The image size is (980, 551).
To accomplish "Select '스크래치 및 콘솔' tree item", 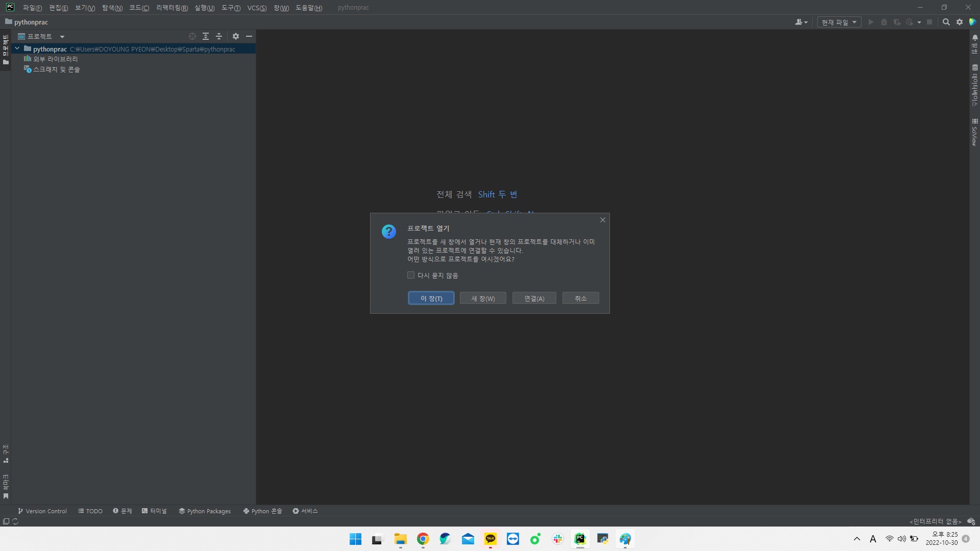I will click(x=57, y=69).
